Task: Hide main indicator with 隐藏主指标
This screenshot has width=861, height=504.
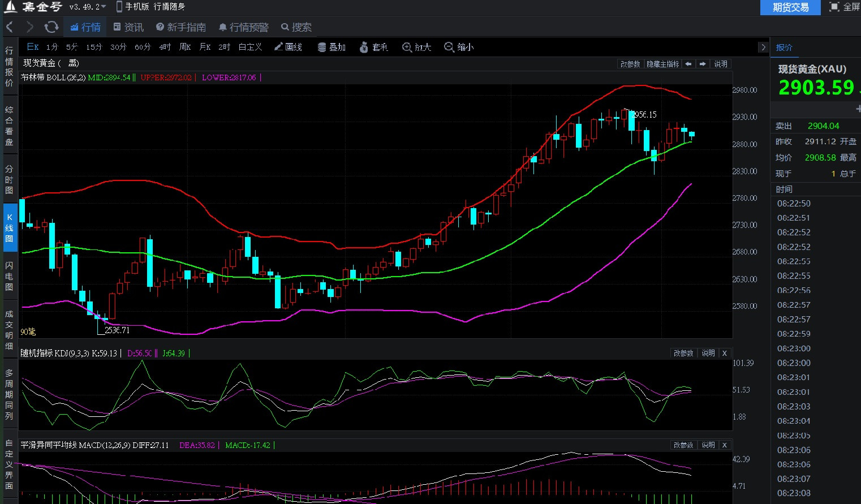Action: click(662, 64)
